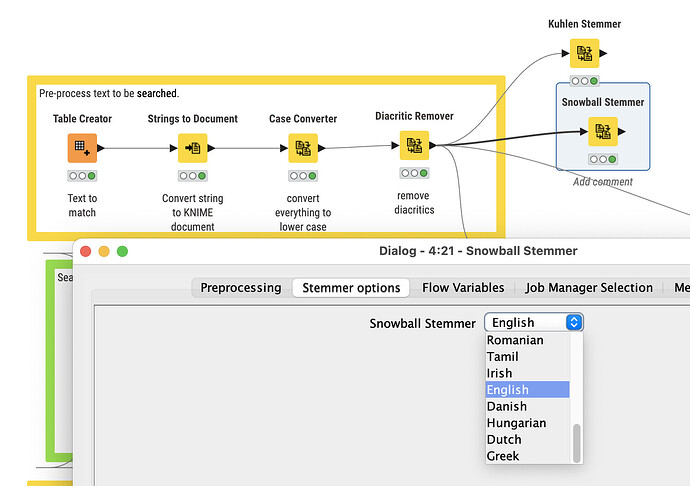Screen dimensions: 690x486
Task: Click status traffic light under Case Converter
Action: [303, 176]
